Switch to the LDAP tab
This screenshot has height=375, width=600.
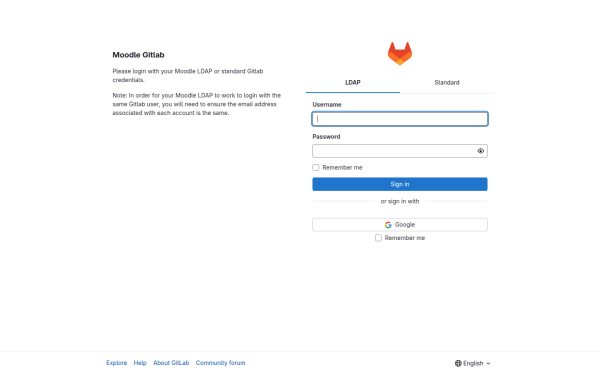(353, 83)
